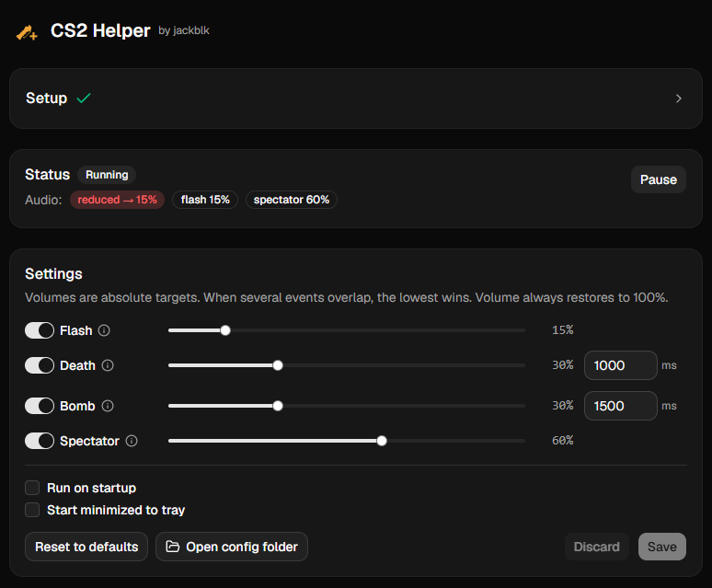Click the Flash volume slider handle
This screenshot has width=712, height=588.
(x=225, y=330)
